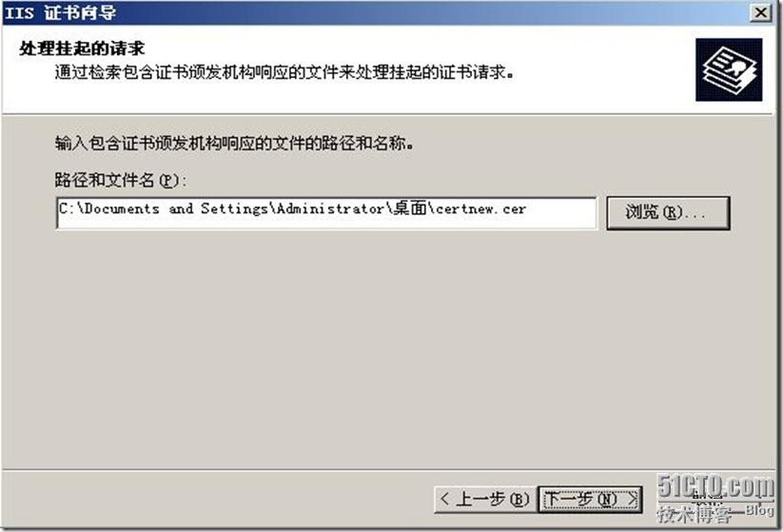This screenshot has width=783, height=532.
Task: Click blank space after certnew.cer in field
Action: 560,208
